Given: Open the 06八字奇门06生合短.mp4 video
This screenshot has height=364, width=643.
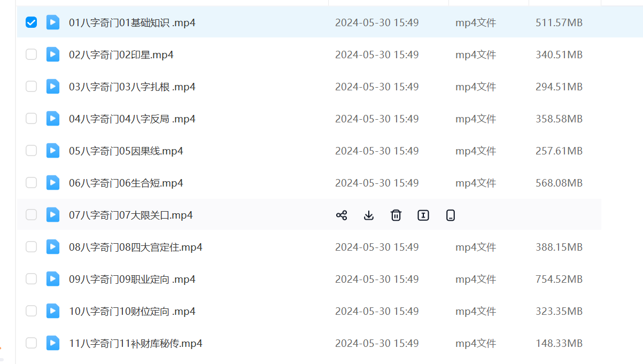Looking at the screenshot, I should (126, 183).
